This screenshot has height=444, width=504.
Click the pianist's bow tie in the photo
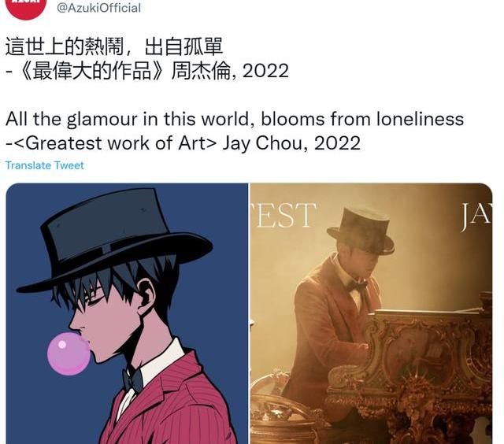pyautogui.click(x=356, y=285)
